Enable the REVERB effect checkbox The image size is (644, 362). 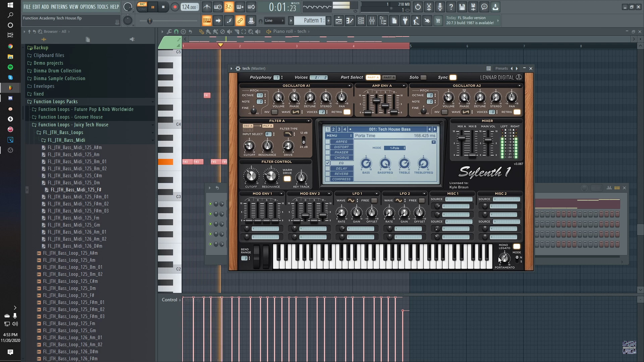(x=327, y=174)
